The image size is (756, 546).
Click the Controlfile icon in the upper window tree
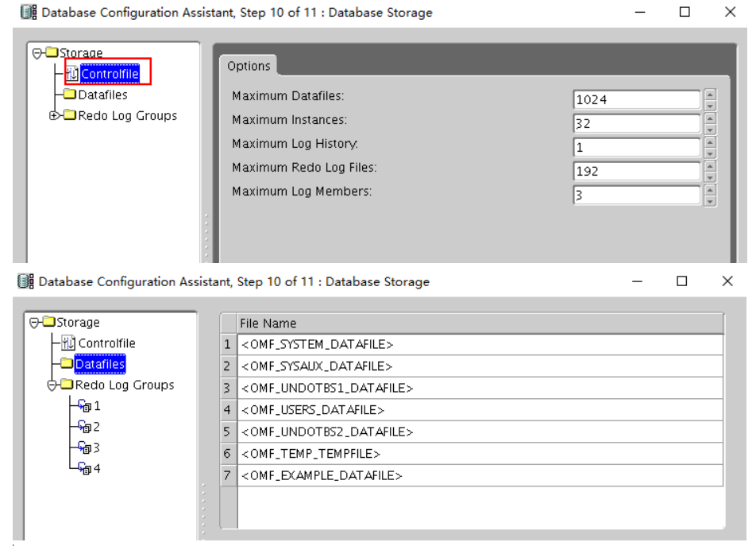click(x=71, y=74)
